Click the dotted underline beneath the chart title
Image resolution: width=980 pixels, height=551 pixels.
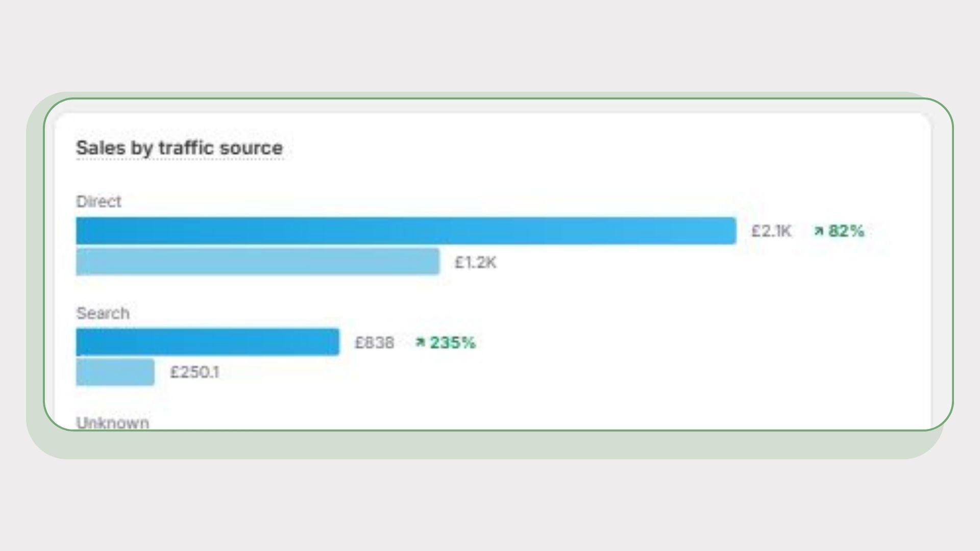(x=179, y=160)
